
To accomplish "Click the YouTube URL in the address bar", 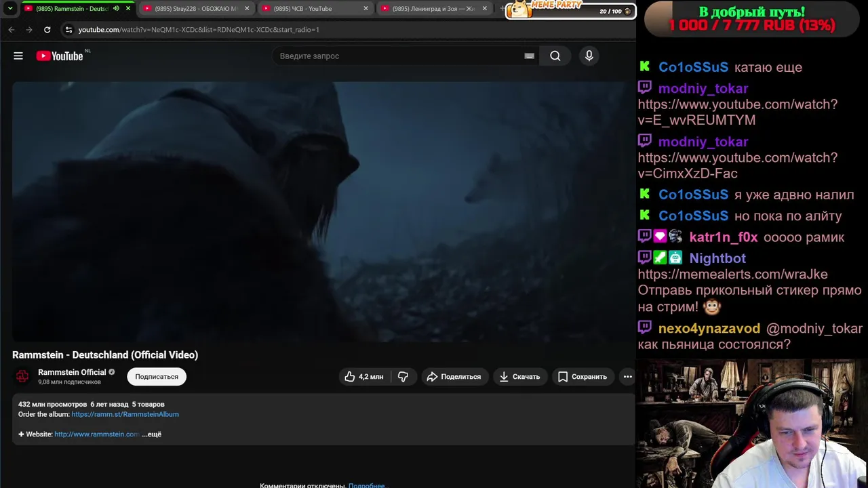I will [x=199, y=30].
